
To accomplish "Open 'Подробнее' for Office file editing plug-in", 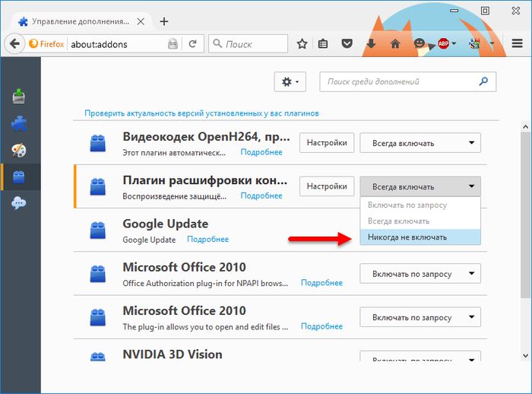I will pyautogui.click(x=321, y=326).
